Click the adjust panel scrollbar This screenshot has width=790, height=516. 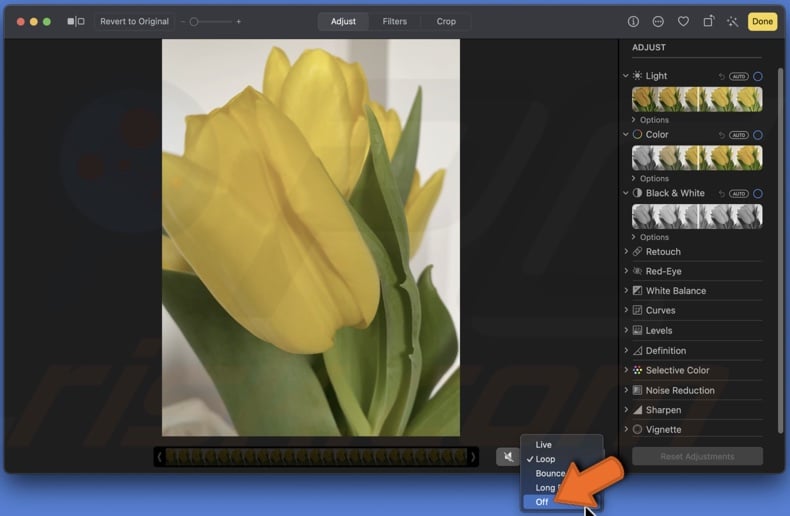pos(780,249)
